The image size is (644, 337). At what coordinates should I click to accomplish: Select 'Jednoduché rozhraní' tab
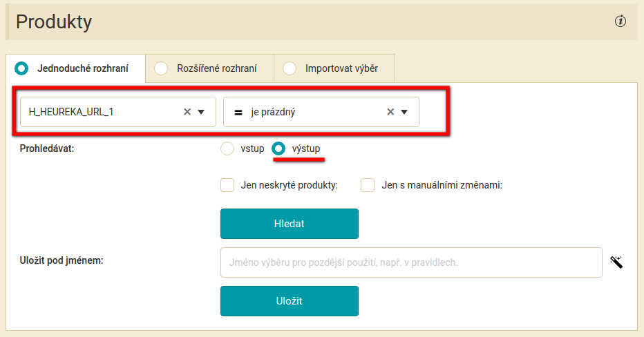(75, 68)
